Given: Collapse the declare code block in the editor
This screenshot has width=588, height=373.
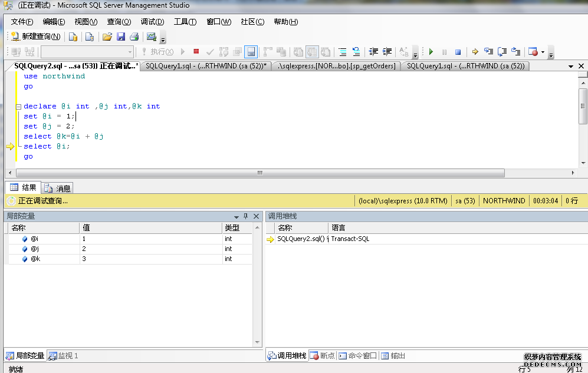Looking at the screenshot, I should pos(18,107).
